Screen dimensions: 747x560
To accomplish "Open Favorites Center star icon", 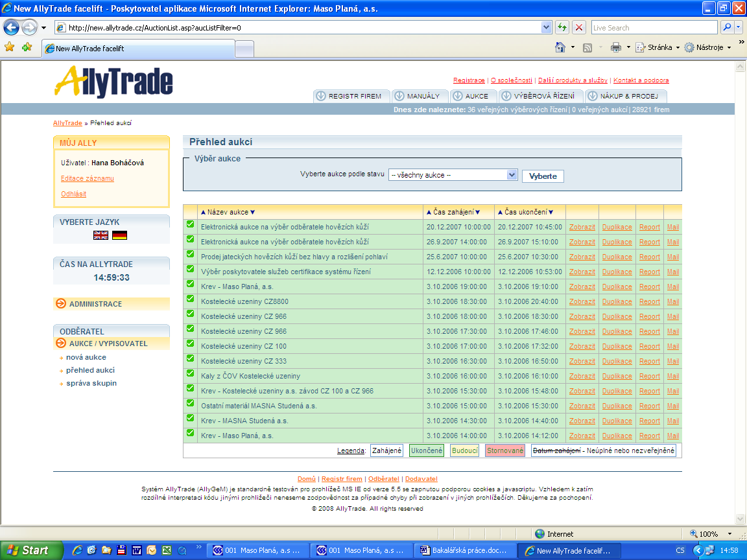I will tap(10, 47).
